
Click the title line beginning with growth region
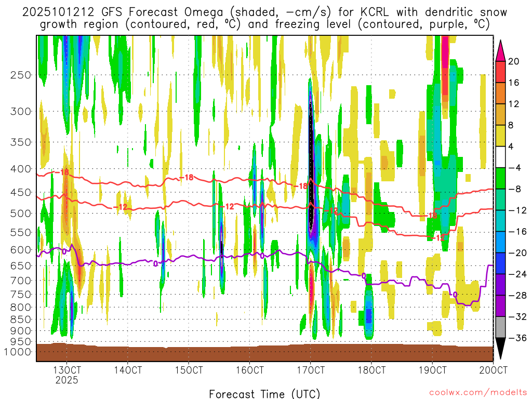point(264,24)
